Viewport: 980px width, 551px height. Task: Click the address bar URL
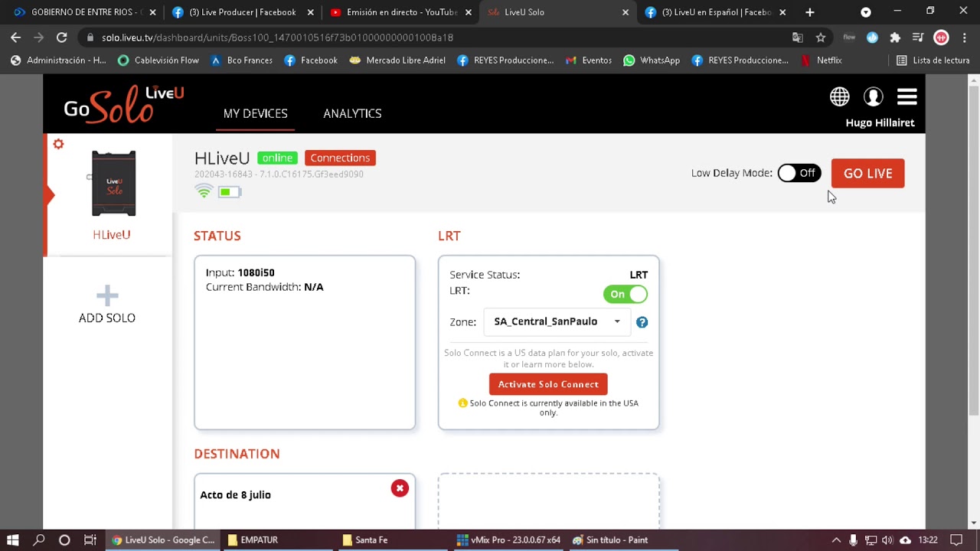point(277,37)
